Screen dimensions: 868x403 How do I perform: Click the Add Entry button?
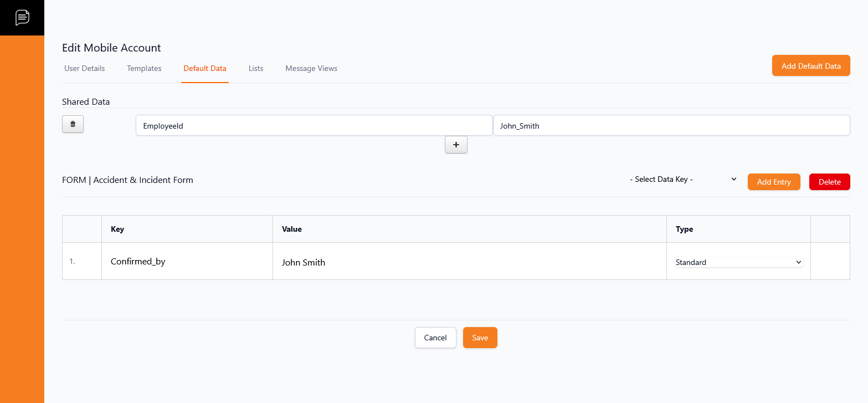774,182
